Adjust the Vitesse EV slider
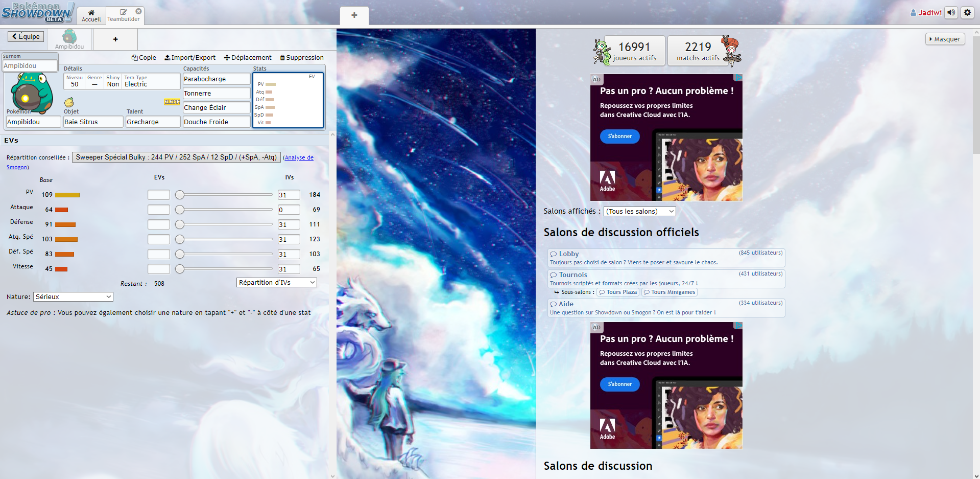 (x=224, y=269)
